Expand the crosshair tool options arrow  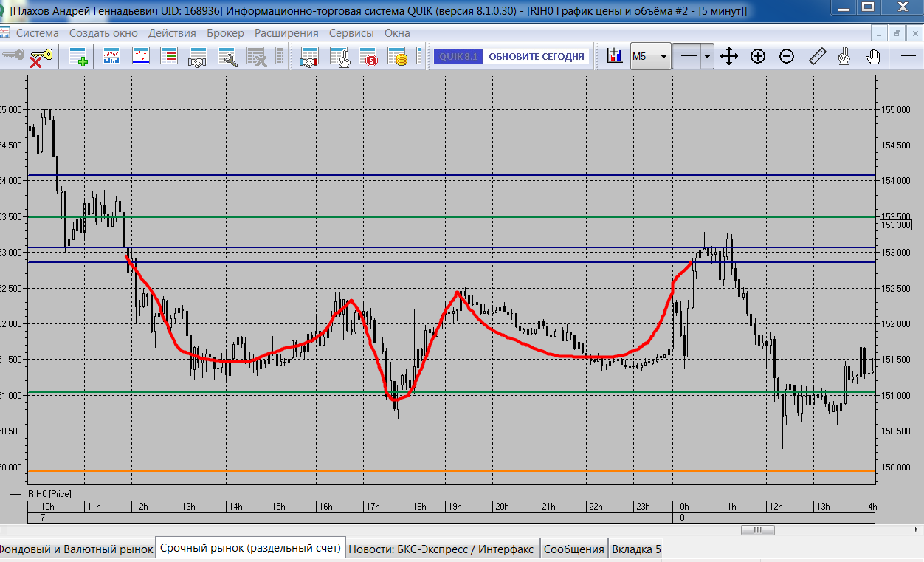707,56
